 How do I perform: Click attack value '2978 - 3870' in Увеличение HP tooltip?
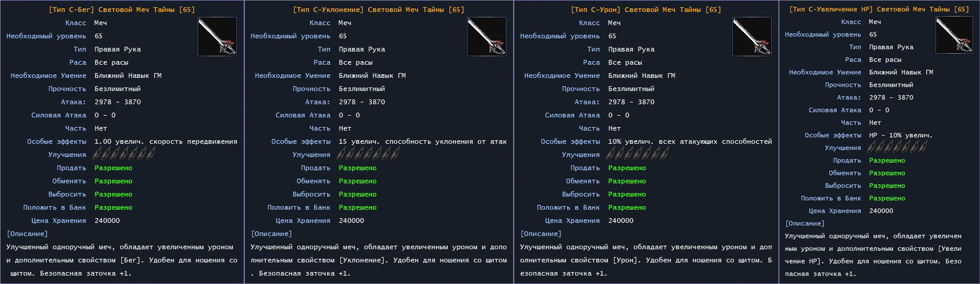tap(891, 97)
